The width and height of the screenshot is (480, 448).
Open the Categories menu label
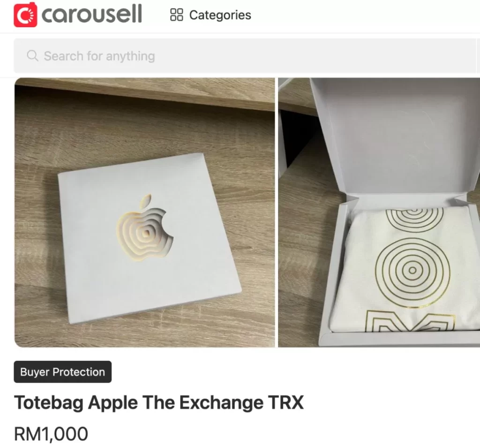click(220, 15)
